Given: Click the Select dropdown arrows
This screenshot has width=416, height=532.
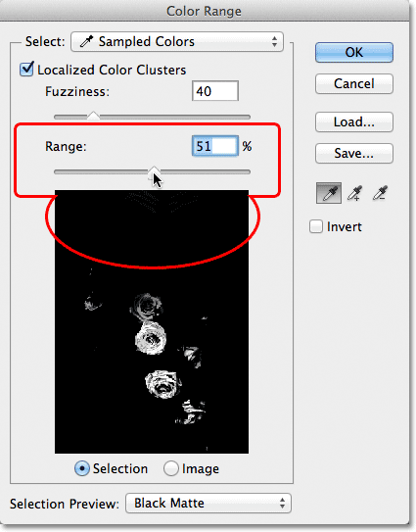Looking at the screenshot, I should (x=274, y=42).
